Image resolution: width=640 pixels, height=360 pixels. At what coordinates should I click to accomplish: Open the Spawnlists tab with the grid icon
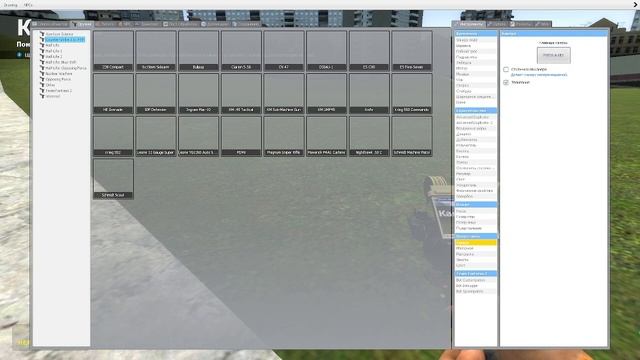pos(50,24)
